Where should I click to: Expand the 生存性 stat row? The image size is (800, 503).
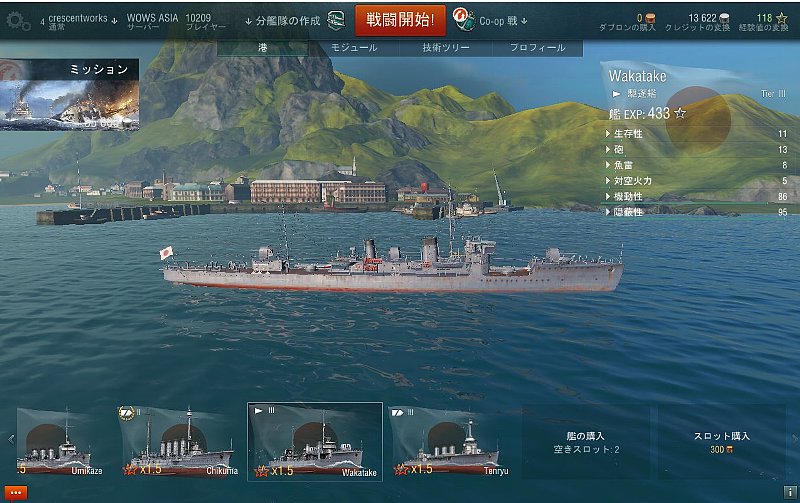pyautogui.click(x=696, y=134)
